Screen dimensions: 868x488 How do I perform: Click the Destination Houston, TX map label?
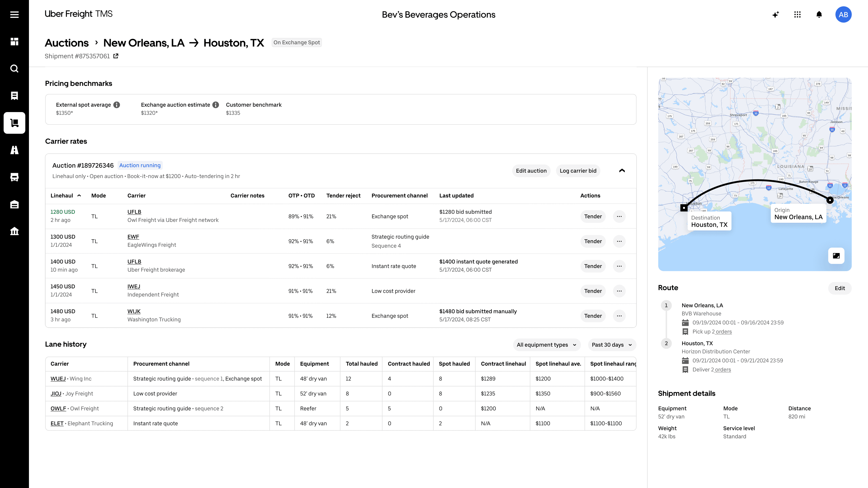(x=709, y=221)
